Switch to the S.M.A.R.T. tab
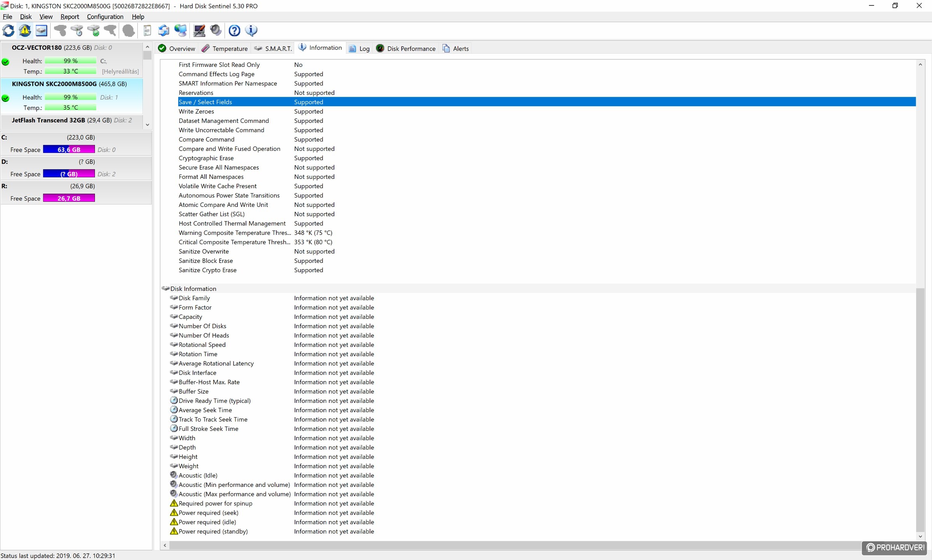The image size is (932, 560). (273, 49)
